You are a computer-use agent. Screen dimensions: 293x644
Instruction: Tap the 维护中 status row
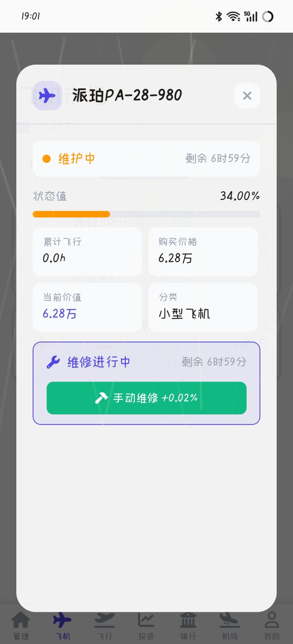click(x=146, y=159)
